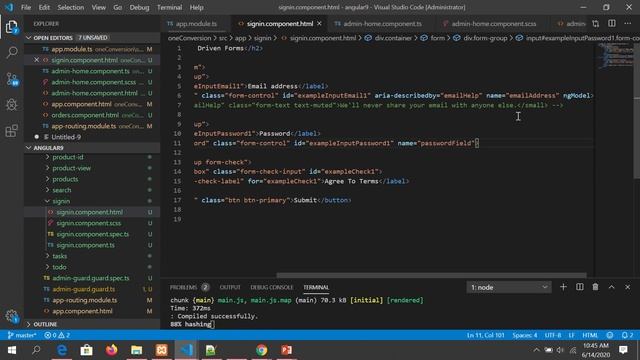Open File Explorer from the taskbar
Viewport: 640px width, 360px height.
click(136, 350)
